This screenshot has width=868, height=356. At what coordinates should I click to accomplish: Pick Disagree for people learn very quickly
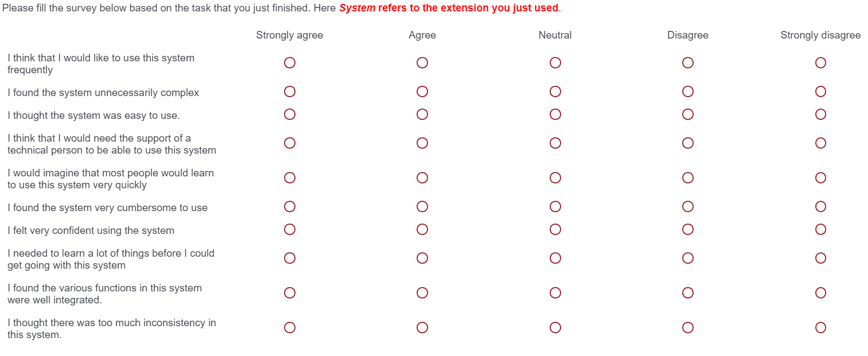click(688, 178)
